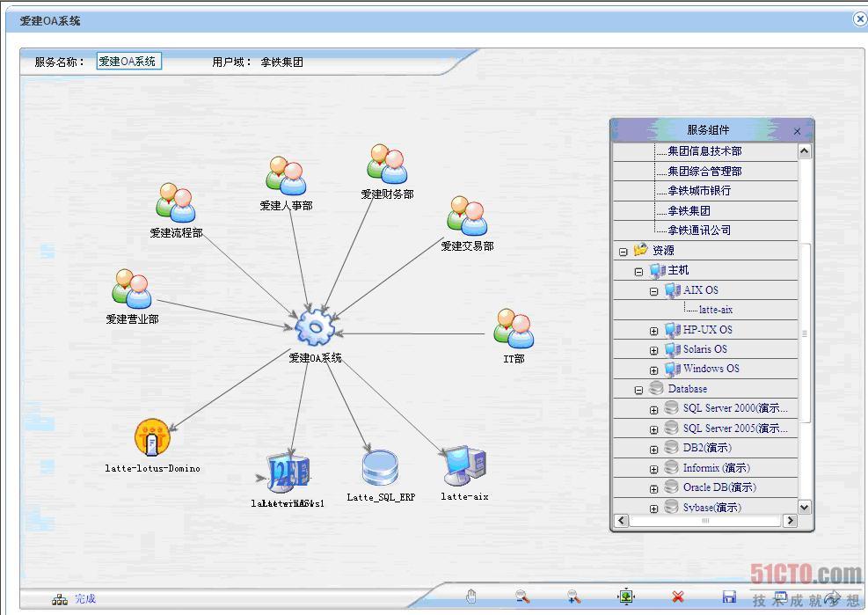Image resolution: width=868 pixels, height=615 pixels.
Task: Click the DB2 database icon
Action: (x=672, y=447)
